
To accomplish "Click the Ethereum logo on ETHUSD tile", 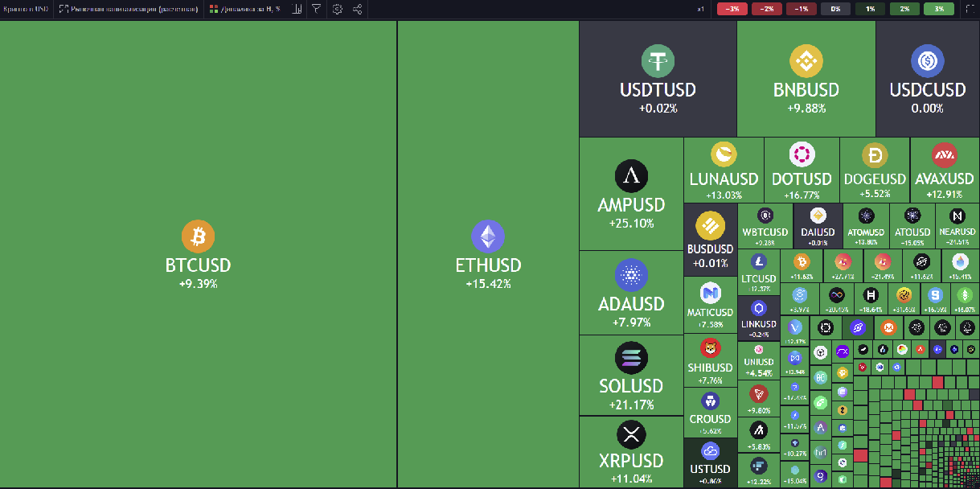I will coord(488,236).
